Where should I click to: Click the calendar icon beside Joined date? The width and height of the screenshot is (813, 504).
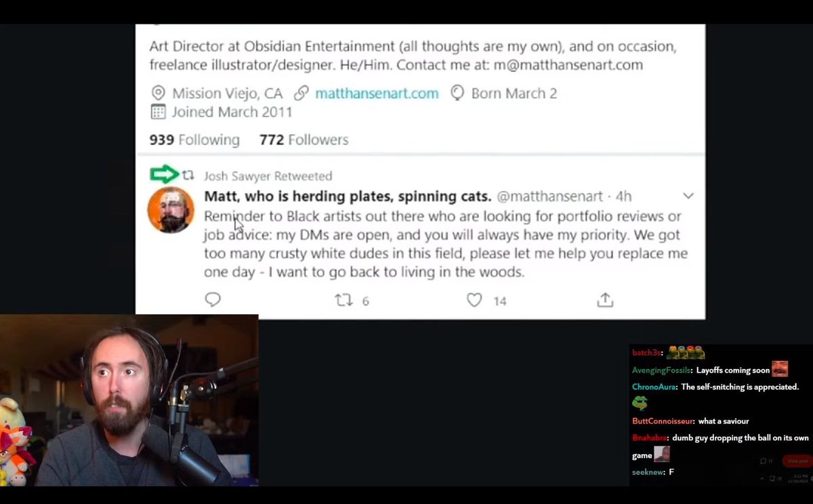tap(158, 112)
